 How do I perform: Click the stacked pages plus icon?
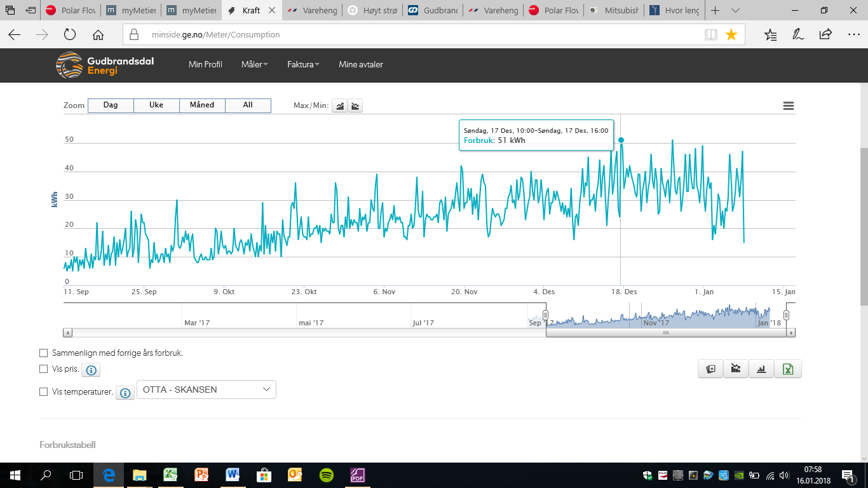[710, 369]
